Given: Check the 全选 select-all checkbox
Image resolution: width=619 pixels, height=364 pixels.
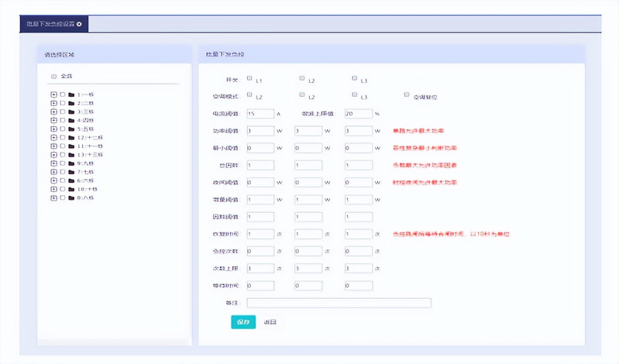Looking at the screenshot, I should tap(53, 77).
